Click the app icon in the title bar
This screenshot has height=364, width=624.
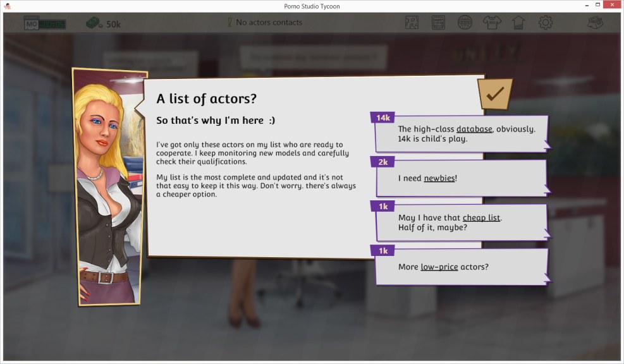pyautogui.click(x=7, y=5)
